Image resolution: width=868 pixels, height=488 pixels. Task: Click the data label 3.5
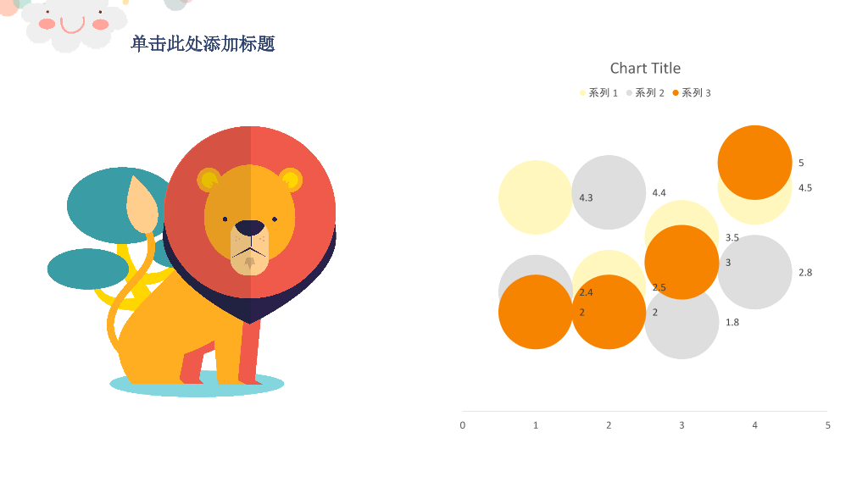tap(732, 237)
